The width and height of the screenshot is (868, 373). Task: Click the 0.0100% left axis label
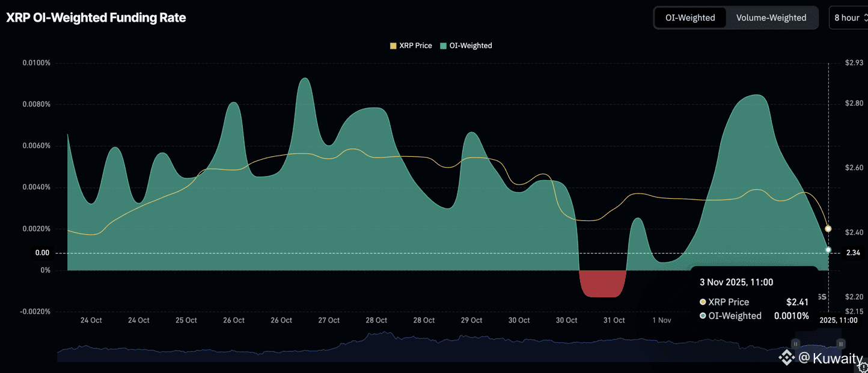(x=37, y=63)
